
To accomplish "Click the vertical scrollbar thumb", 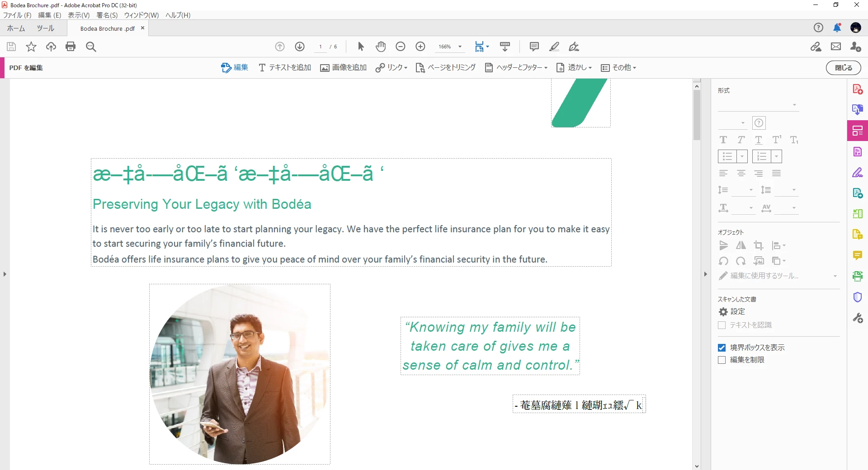I will click(x=697, y=115).
